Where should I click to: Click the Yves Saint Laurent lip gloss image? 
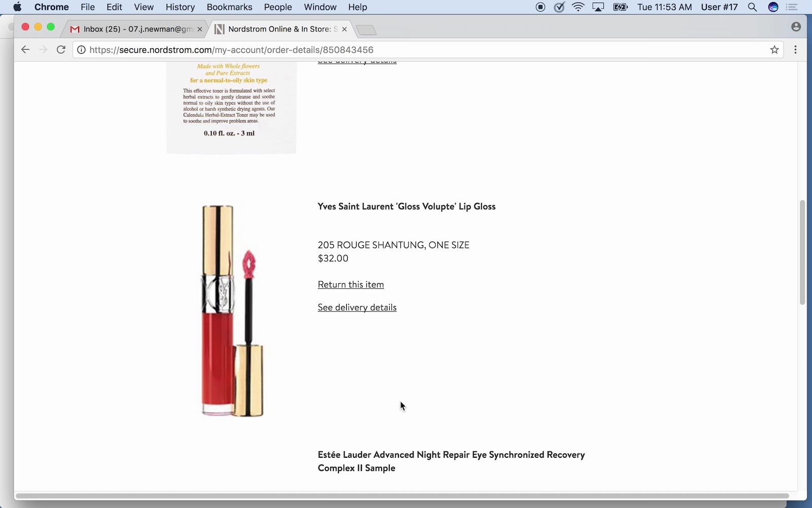click(231, 311)
